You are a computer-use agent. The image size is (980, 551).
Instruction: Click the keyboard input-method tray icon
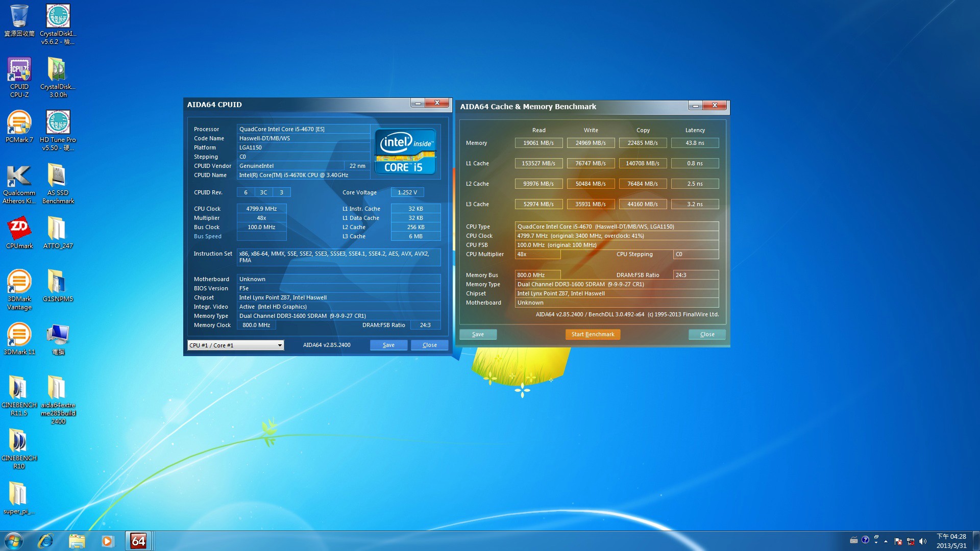(x=853, y=540)
